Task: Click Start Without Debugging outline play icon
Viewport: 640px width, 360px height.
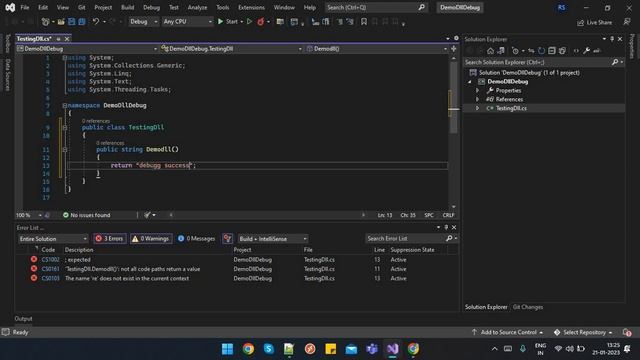Action: (249, 22)
